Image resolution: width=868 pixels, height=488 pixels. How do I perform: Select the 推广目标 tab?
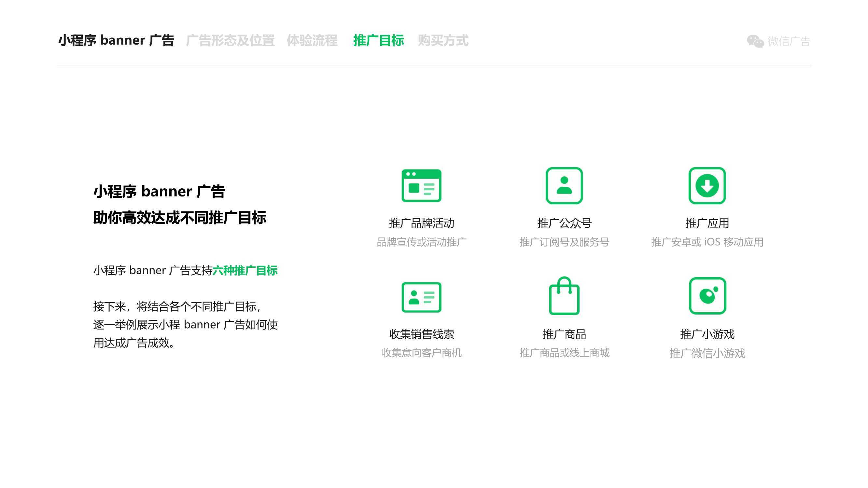tap(378, 40)
